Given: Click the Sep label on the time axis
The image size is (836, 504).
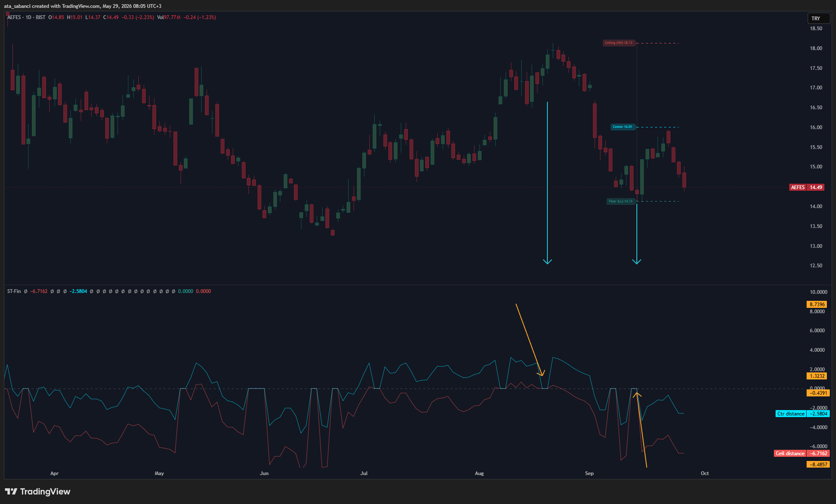Looking at the screenshot, I should click(x=589, y=473).
